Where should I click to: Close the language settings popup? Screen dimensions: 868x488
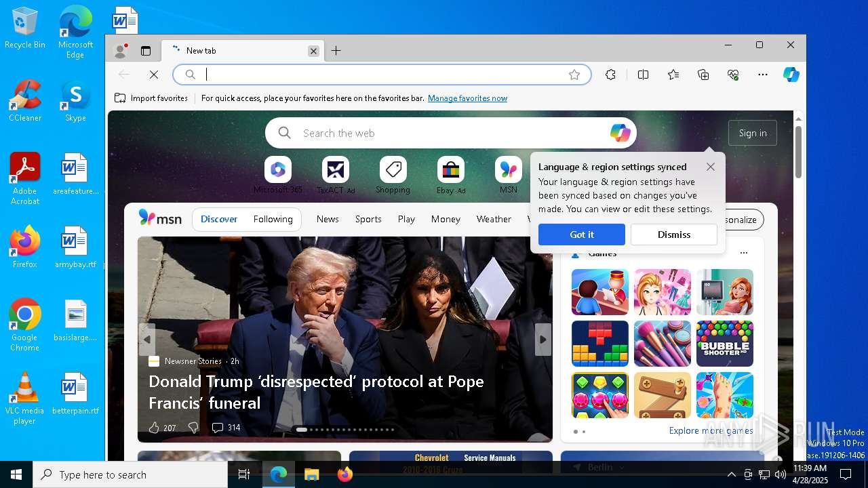[710, 167]
